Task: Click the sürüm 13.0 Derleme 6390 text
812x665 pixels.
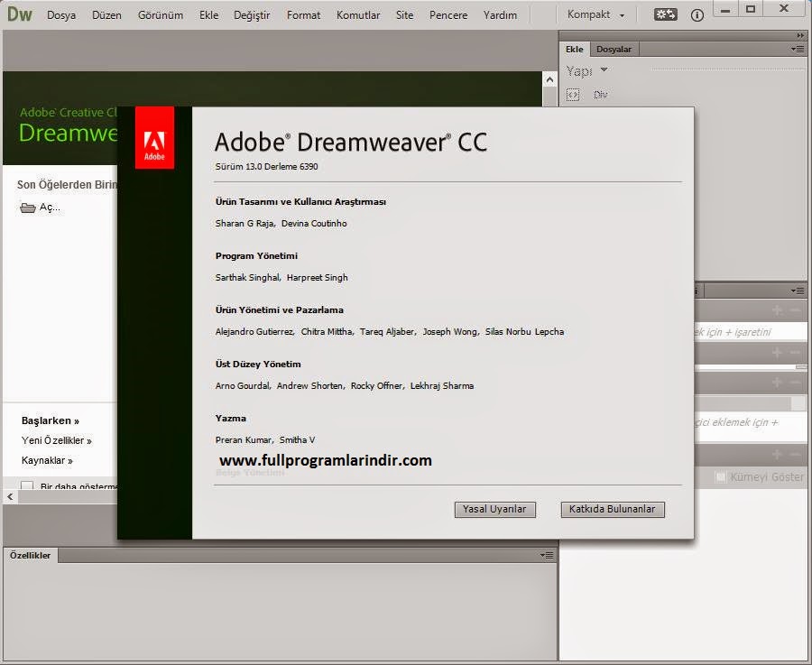Action: coord(267,166)
